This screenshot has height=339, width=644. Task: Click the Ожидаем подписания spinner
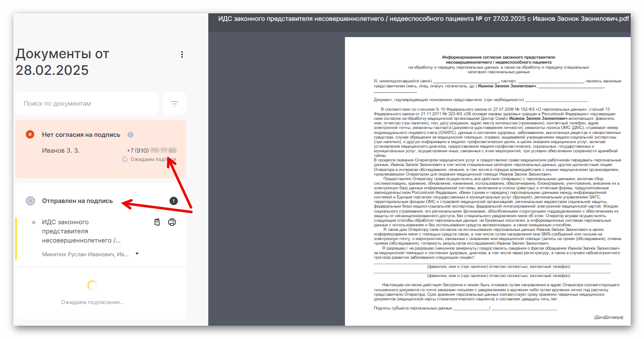(x=92, y=285)
